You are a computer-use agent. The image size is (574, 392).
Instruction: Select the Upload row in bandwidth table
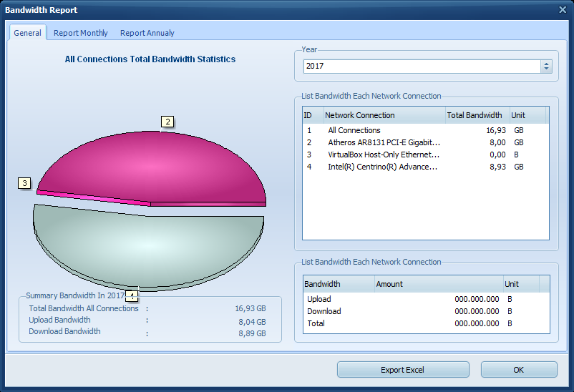426,299
